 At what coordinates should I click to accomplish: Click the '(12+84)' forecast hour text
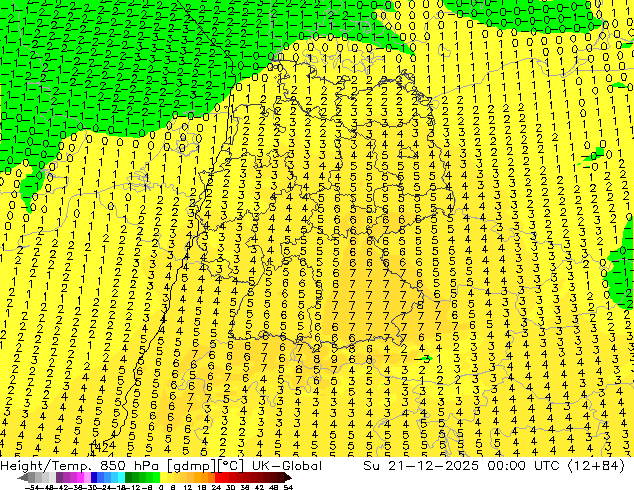click(x=596, y=466)
